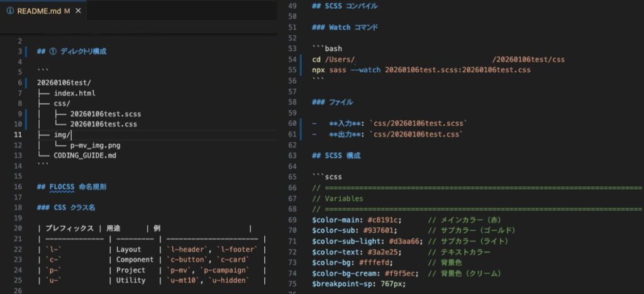Click the 'css/' directory line

point(53,104)
